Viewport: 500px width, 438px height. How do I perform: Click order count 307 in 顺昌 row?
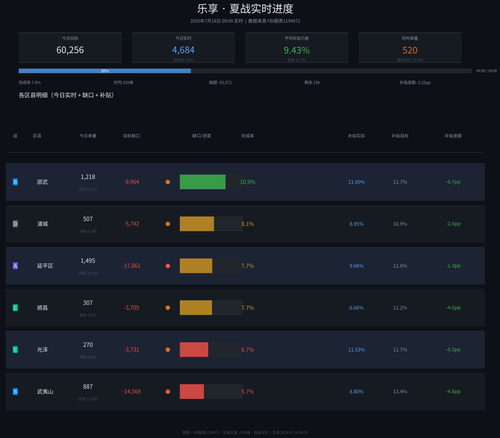tap(88, 303)
